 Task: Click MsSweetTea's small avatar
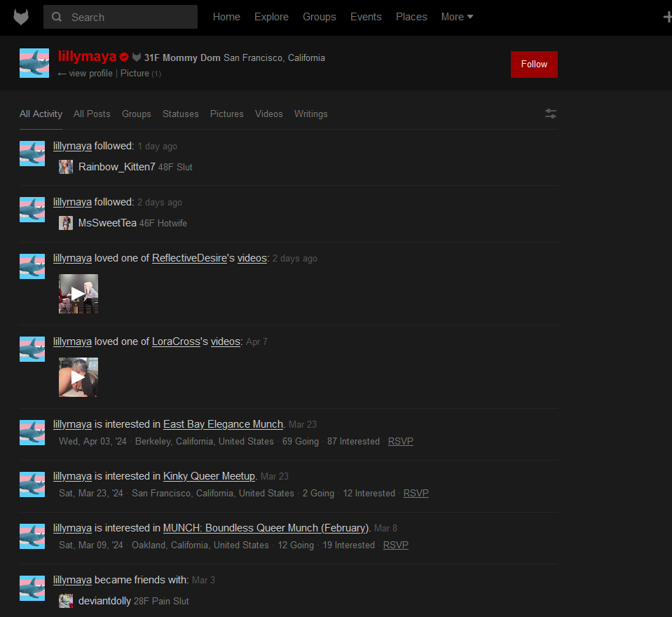click(x=66, y=223)
